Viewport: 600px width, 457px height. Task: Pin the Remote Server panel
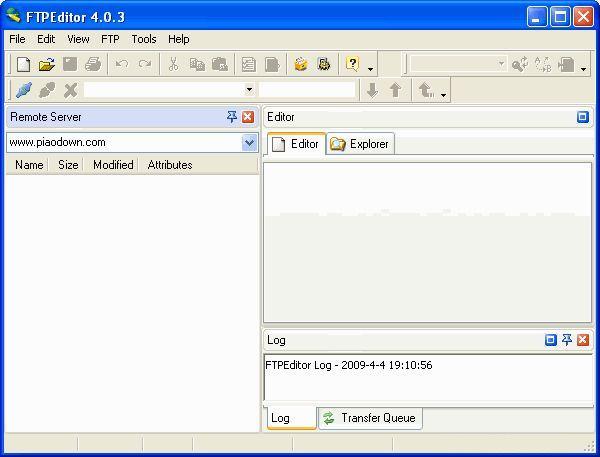coord(232,117)
